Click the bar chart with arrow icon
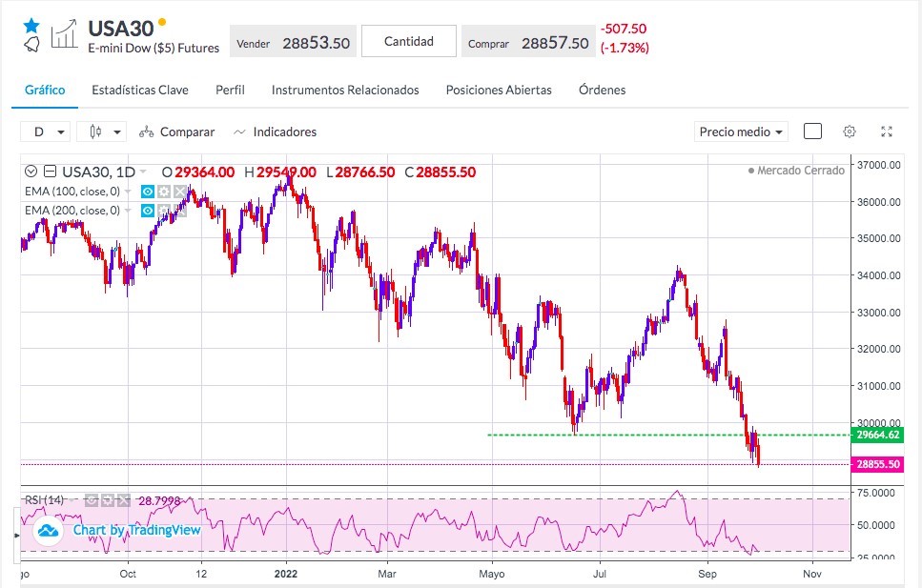This screenshot has height=588, width=922. click(x=64, y=34)
